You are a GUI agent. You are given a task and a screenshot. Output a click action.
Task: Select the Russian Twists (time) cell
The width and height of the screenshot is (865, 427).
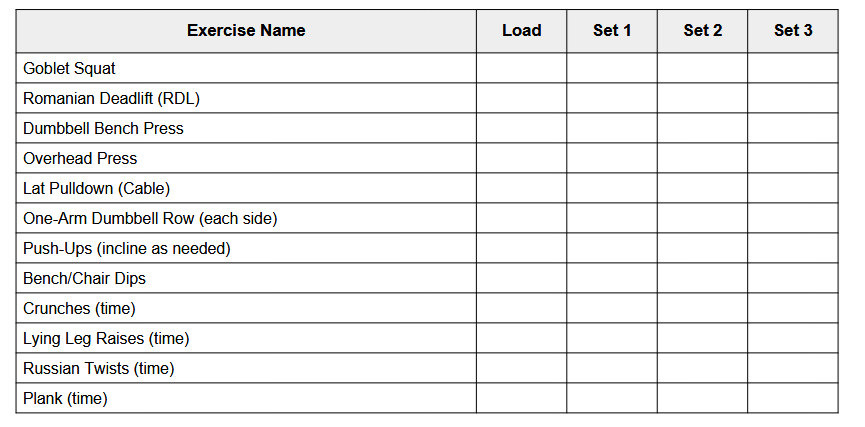point(246,368)
